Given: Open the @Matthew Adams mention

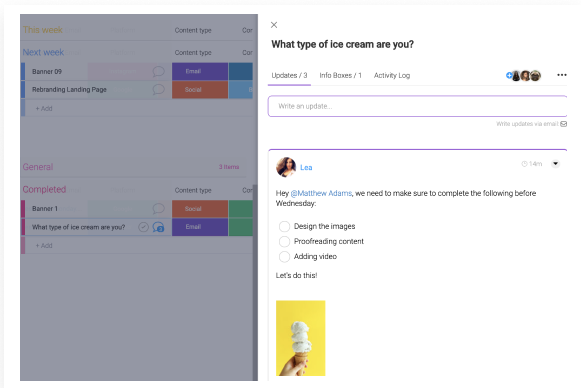Looking at the screenshot, I should 321,193.
